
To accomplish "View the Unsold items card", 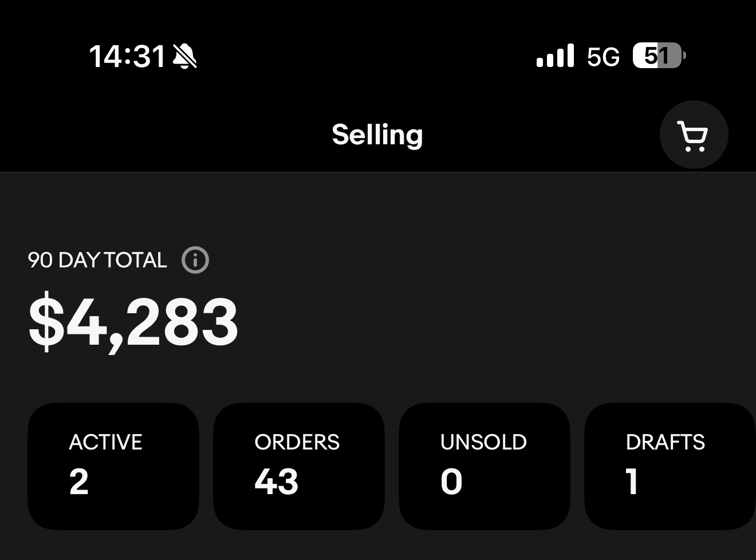I will coord(484,466).
